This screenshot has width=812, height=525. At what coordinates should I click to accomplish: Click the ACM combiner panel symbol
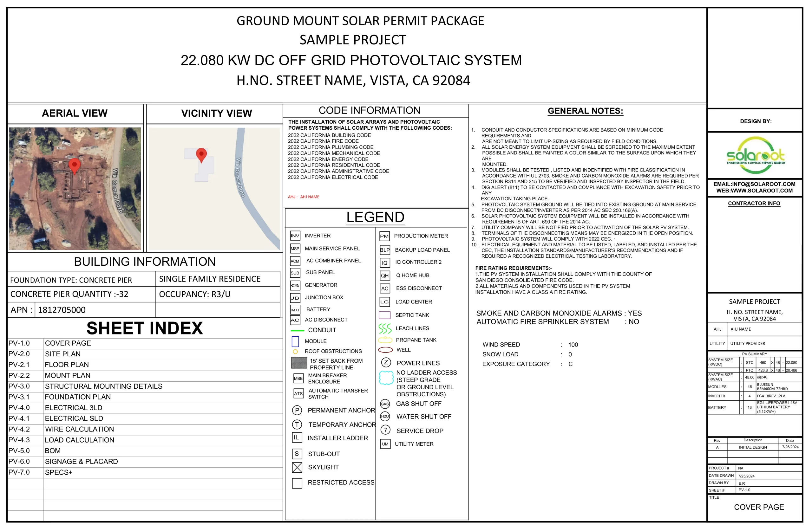point(295,261)
